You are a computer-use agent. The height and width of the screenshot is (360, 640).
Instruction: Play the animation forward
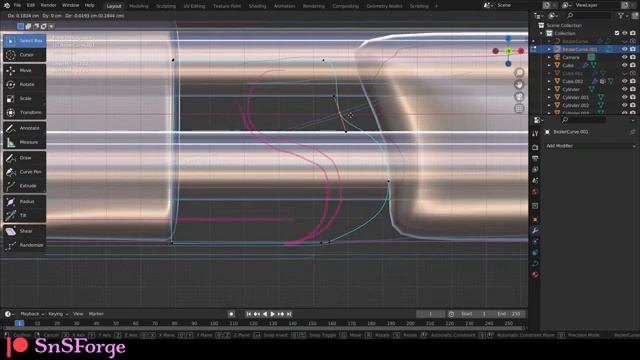[273, 314]
